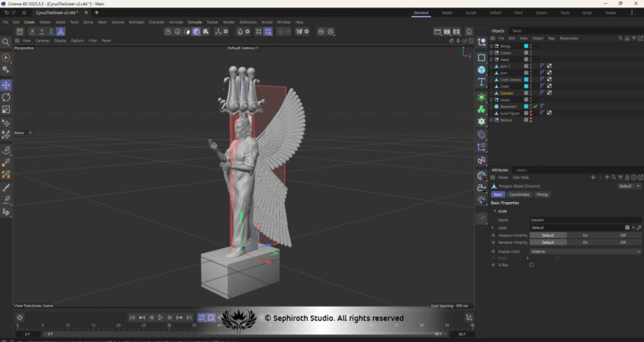Add a Cube primitive object

482,70
